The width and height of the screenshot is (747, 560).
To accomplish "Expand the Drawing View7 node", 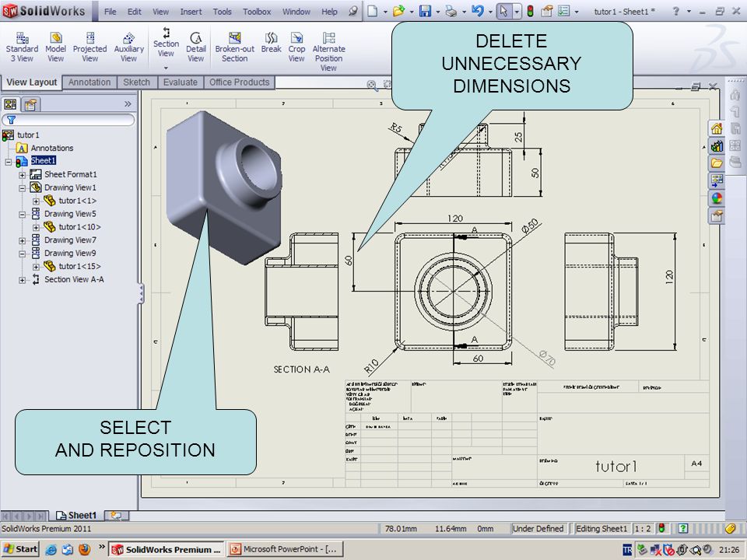I will [22, 241].
